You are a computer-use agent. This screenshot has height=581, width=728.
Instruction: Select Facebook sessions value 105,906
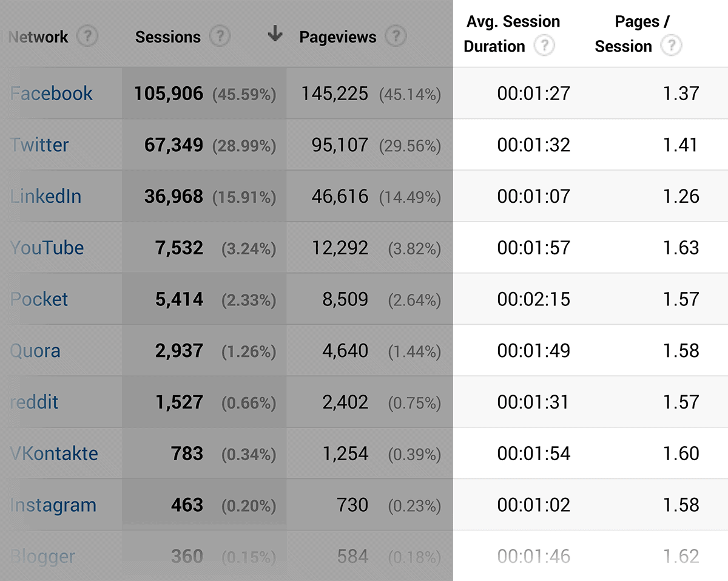(x=169, y=93)
